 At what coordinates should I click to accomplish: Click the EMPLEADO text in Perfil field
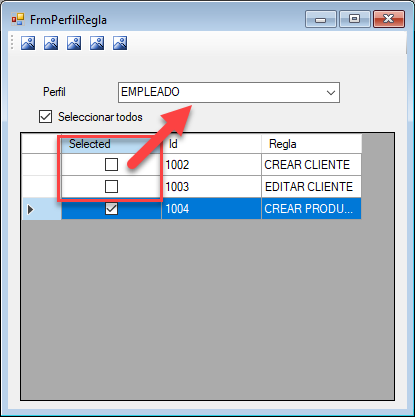pos(150,92)
